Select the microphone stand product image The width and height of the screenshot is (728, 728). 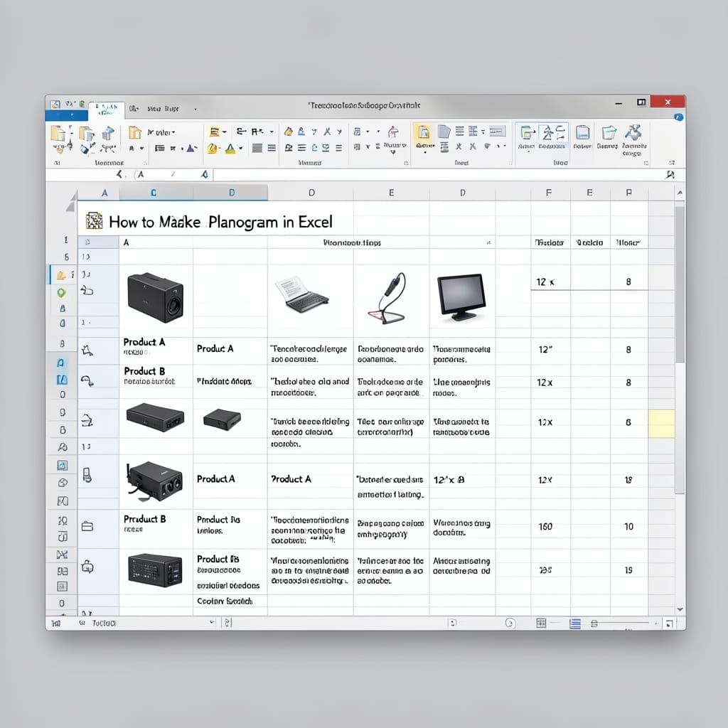387,299
